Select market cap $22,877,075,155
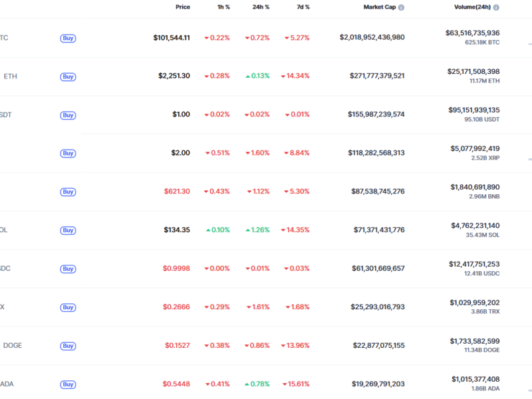Screen dimensions: 532x399 (x=378, y=345)
